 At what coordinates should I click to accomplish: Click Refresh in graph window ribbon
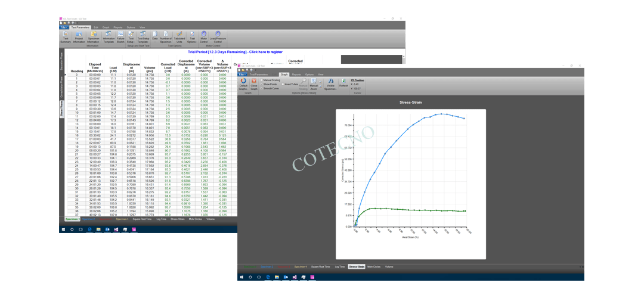point(343,83)
